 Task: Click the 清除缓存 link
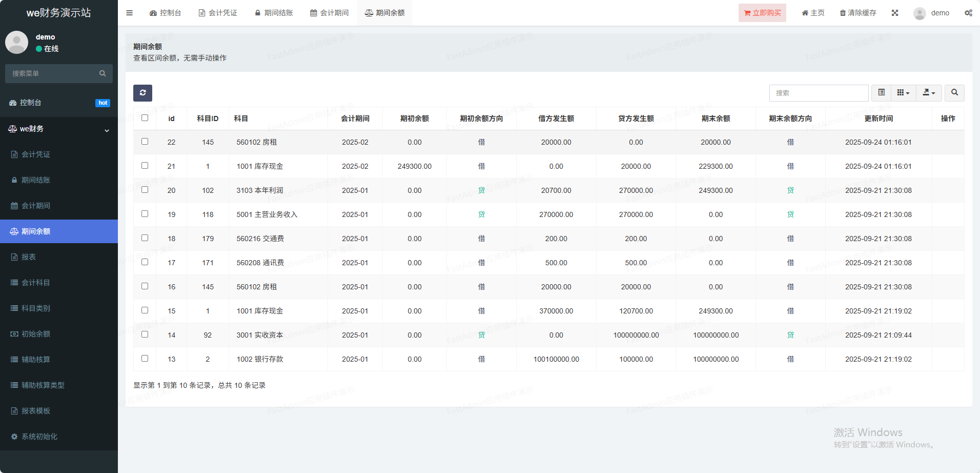[858, 13]
